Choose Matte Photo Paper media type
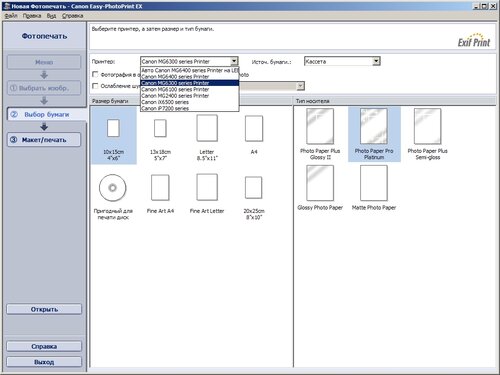Viewport: 500px width, 375px height. click(x=374, y=183)
